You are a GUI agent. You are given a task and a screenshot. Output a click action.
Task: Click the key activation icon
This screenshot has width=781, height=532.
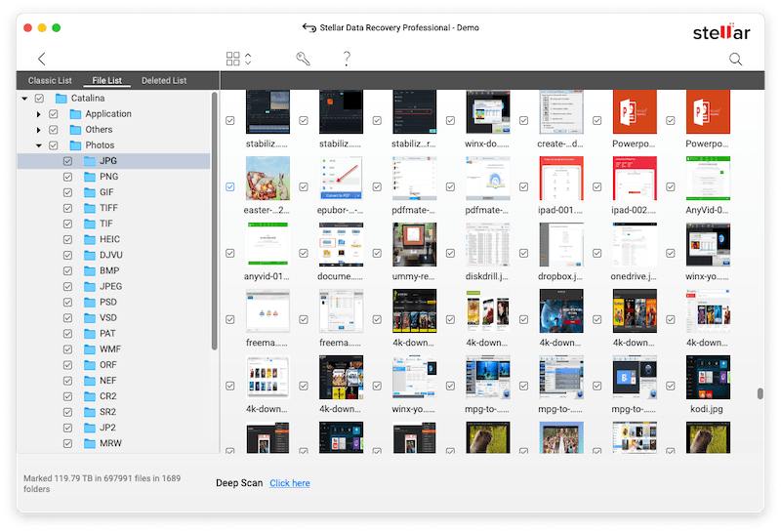304,60
